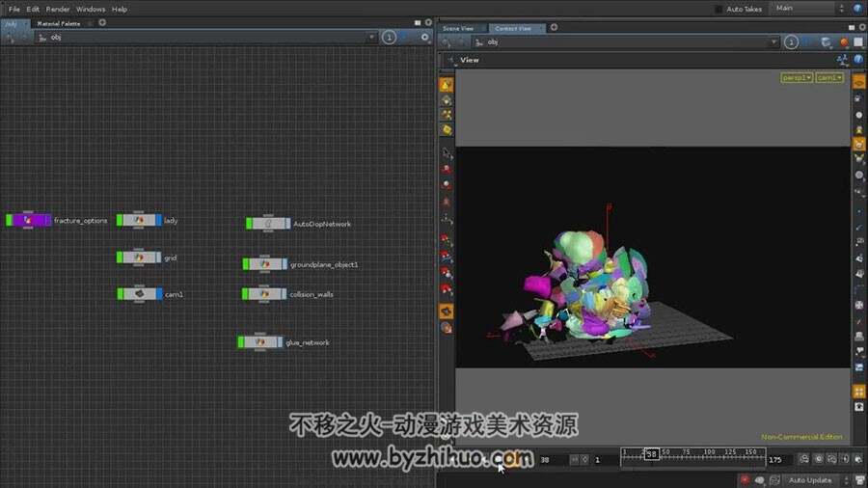Toggle display flag on glue_network node
This screenshot has height=488, width=868.
[x=280, y=342]
